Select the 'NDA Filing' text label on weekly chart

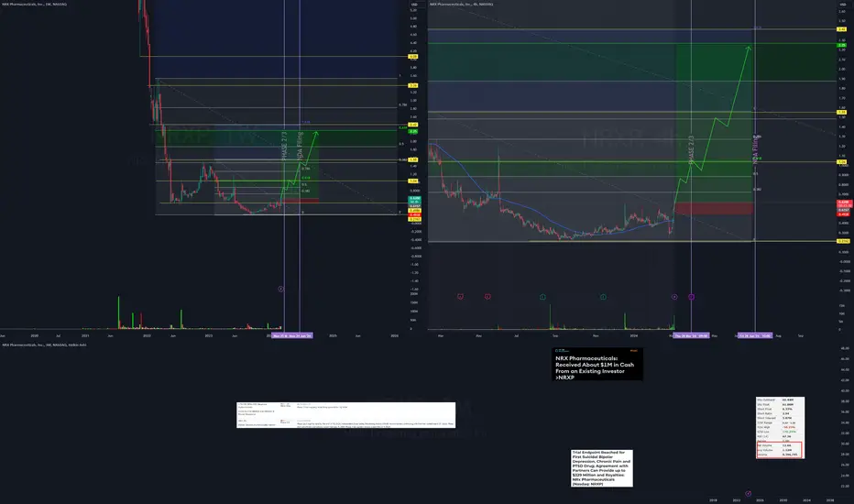coord(301,146)
